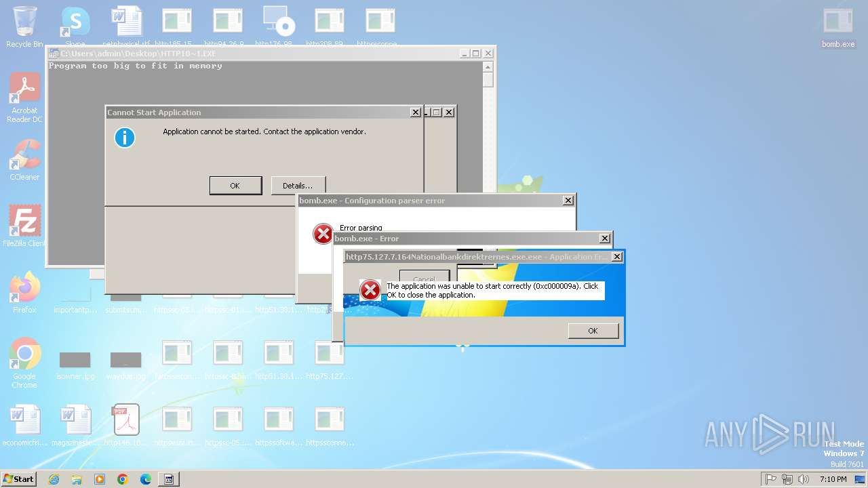Screen dimensions: 868x488
Task: Open Windows Media Player from the taskbar
Action: coord(100,479)
